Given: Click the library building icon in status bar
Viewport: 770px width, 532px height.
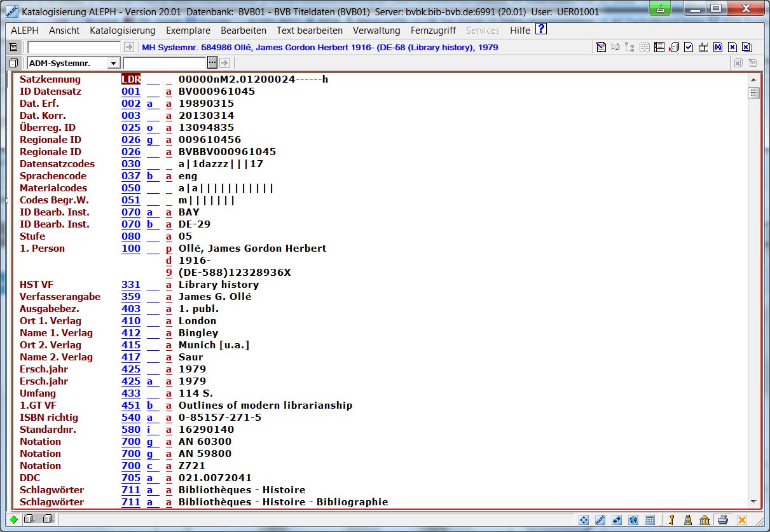Looking at the screenshot, I should [705, 520].
